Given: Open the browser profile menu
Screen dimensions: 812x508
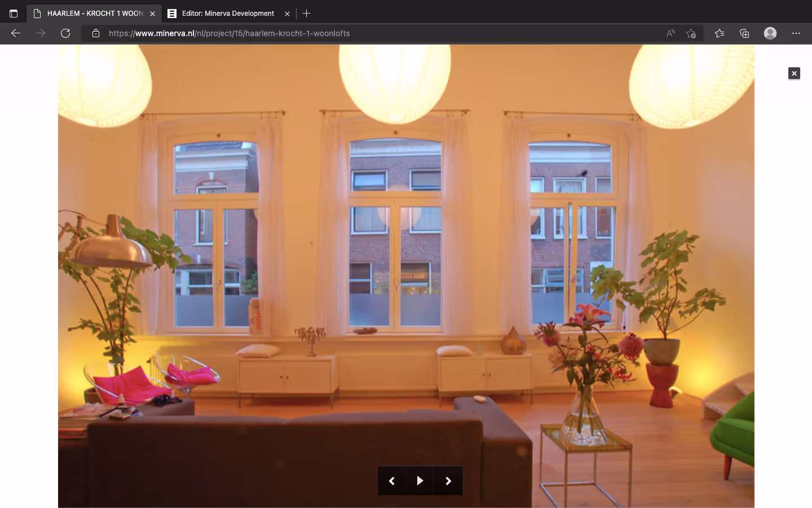Looking at the screenshot, I should click(770, 33).
